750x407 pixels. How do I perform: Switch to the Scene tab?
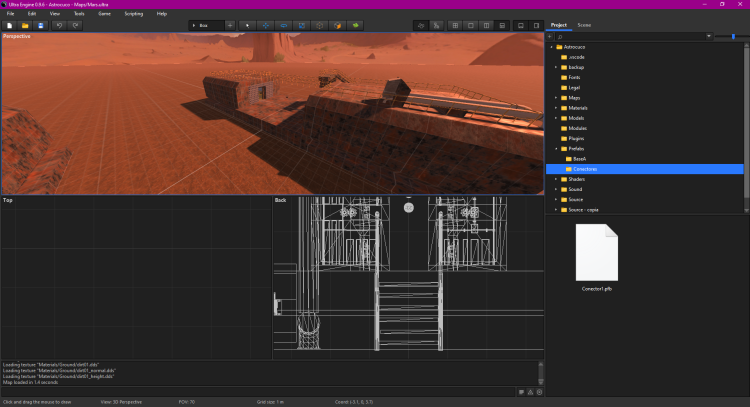pos(584,24)
